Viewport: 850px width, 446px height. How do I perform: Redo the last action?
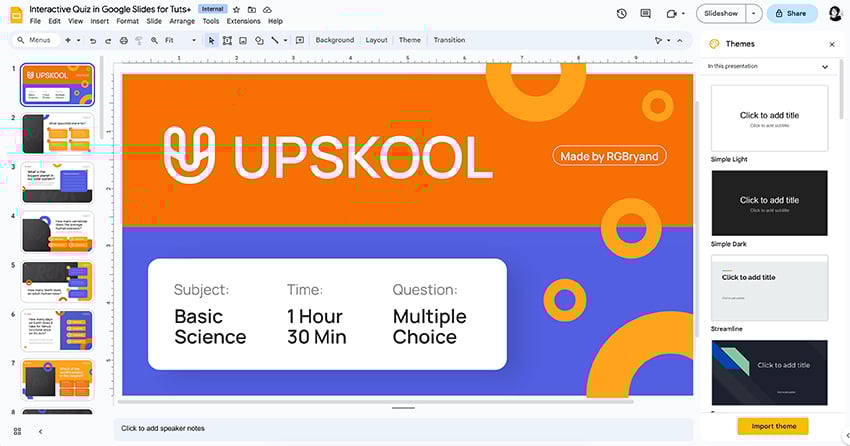click(x=108, y=41)
